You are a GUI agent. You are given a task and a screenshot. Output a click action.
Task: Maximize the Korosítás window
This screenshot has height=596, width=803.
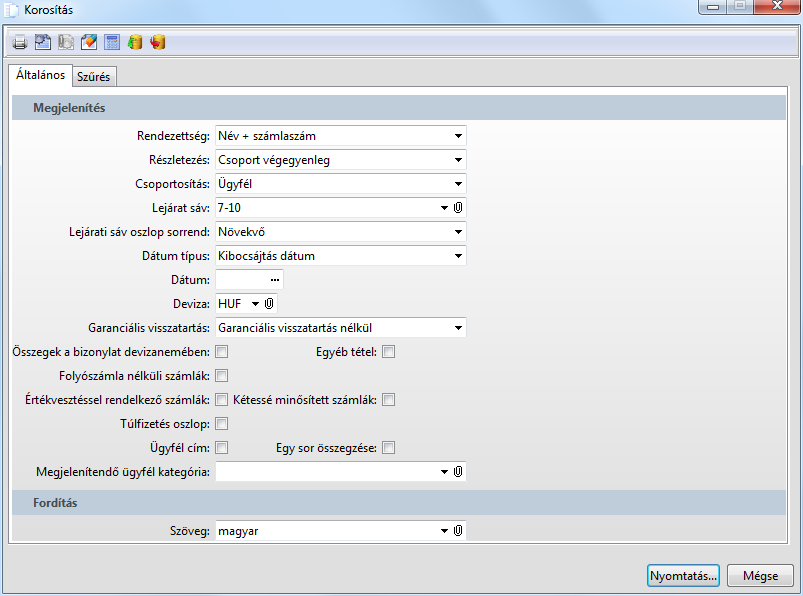coord(740,7)
